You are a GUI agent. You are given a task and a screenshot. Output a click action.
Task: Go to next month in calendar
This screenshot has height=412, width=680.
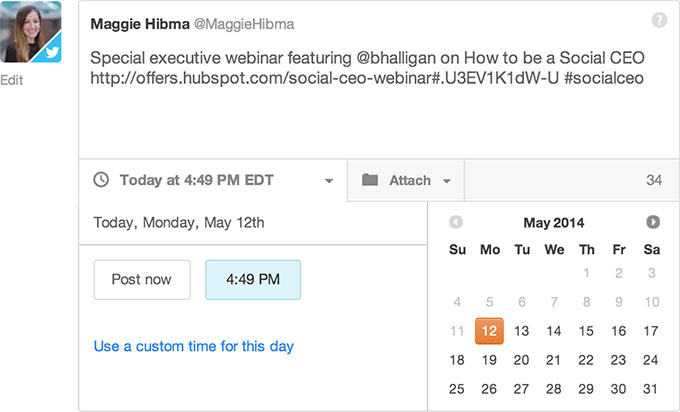653,222
